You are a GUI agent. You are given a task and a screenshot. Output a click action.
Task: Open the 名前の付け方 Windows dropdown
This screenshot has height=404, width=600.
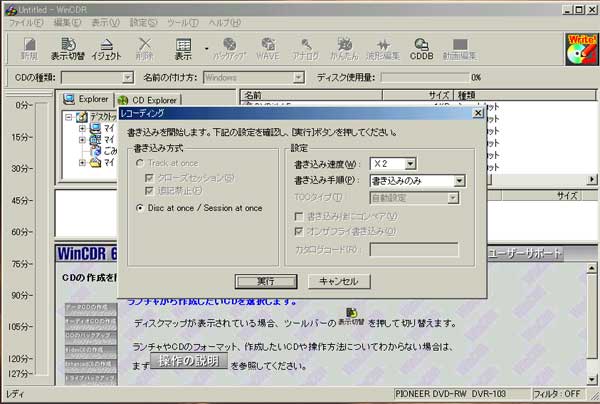click(298, 78)
